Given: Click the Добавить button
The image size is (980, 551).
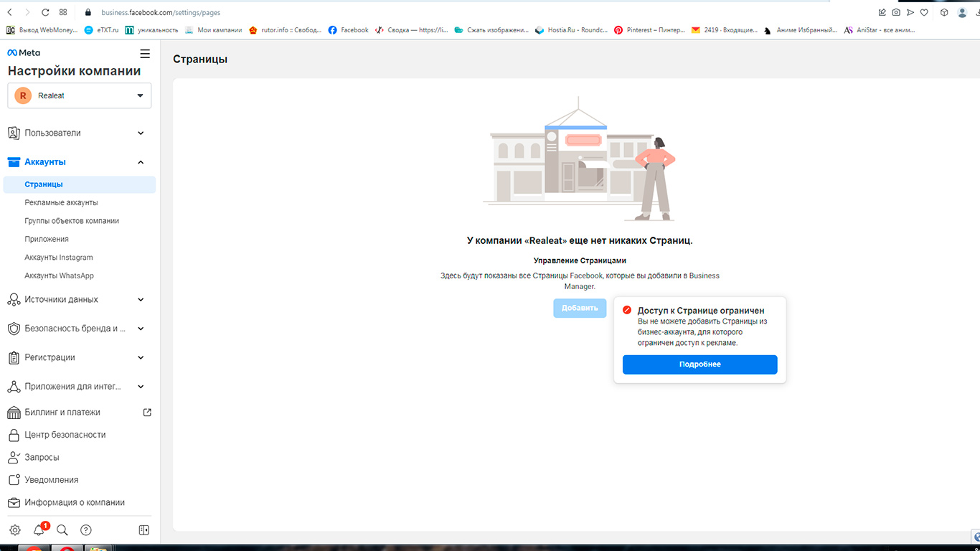Looking at the screenshot, I should point(580,309).
